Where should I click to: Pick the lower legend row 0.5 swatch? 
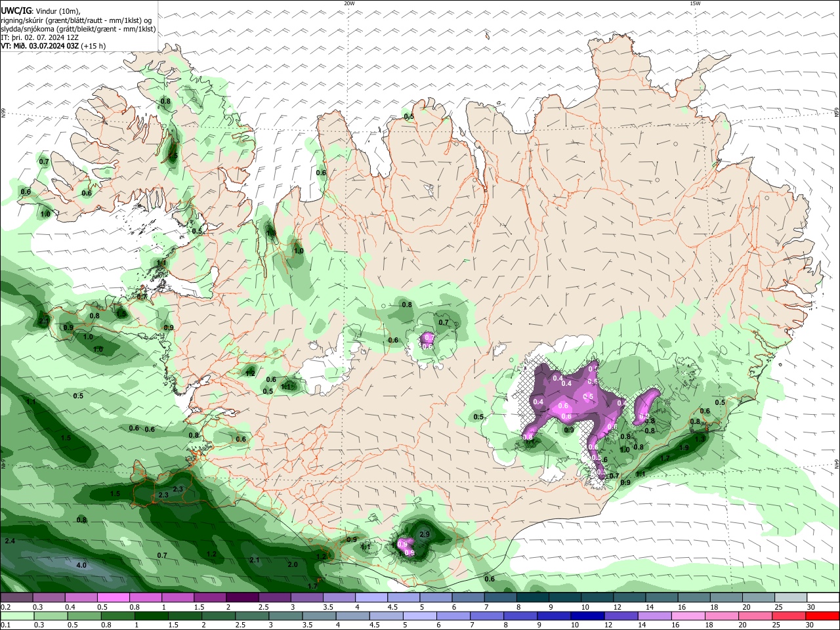[x=83, y=616]
